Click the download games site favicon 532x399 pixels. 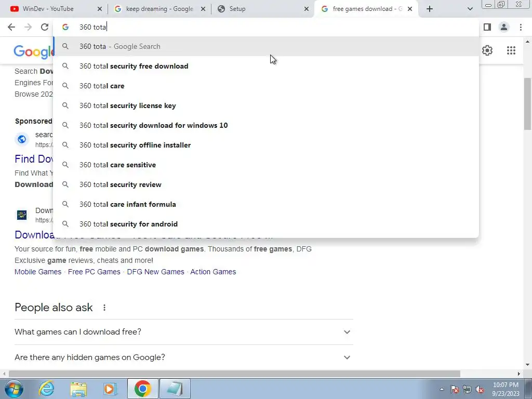coord(22,215)
